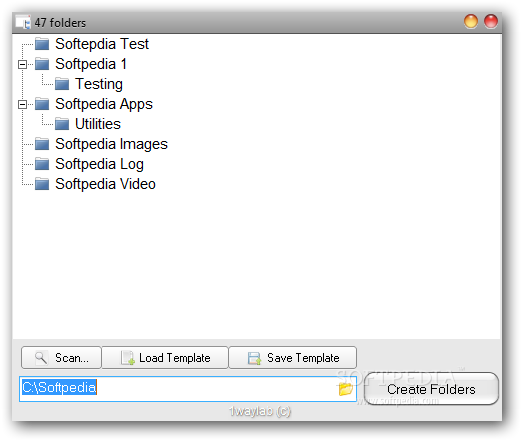Collapse the Softpedia 1 tree node

pos(22,64)
